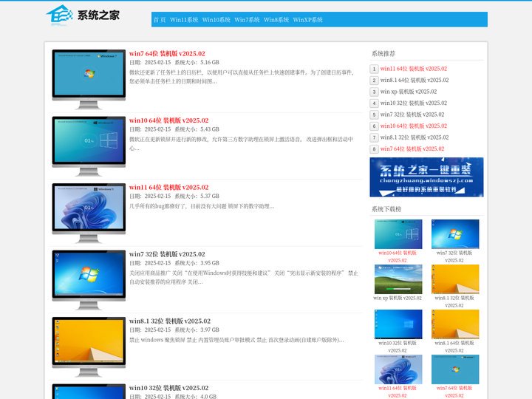Image resolution: width=532 pixels, height=399 pixels.
Task: Open the win10 64位 装机版 monitor thumbnail in main list
Action: pyautogui.click(x=89, y=146)
